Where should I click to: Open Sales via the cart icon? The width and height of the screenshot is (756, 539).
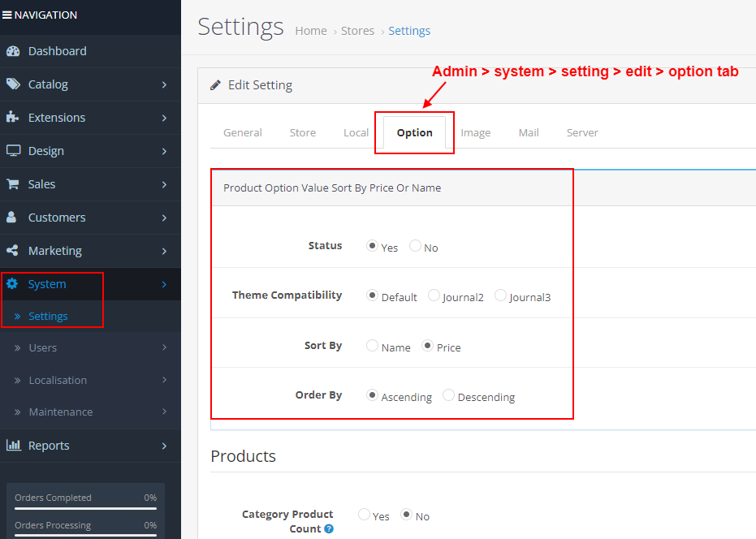click(15, 183)
